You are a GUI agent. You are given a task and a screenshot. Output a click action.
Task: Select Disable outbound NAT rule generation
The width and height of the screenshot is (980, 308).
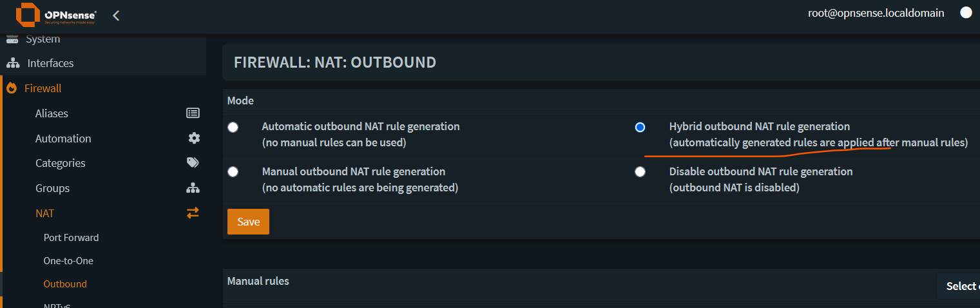(x=640, y=171)
